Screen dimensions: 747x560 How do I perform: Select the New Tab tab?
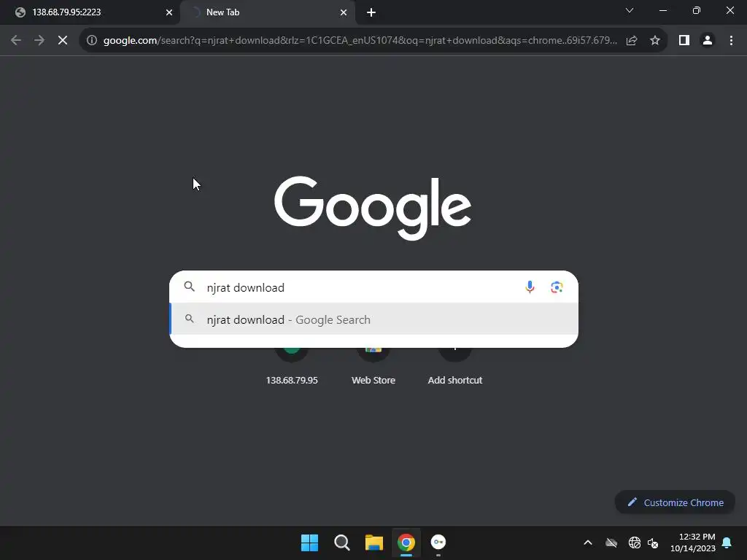click(268, 12)
